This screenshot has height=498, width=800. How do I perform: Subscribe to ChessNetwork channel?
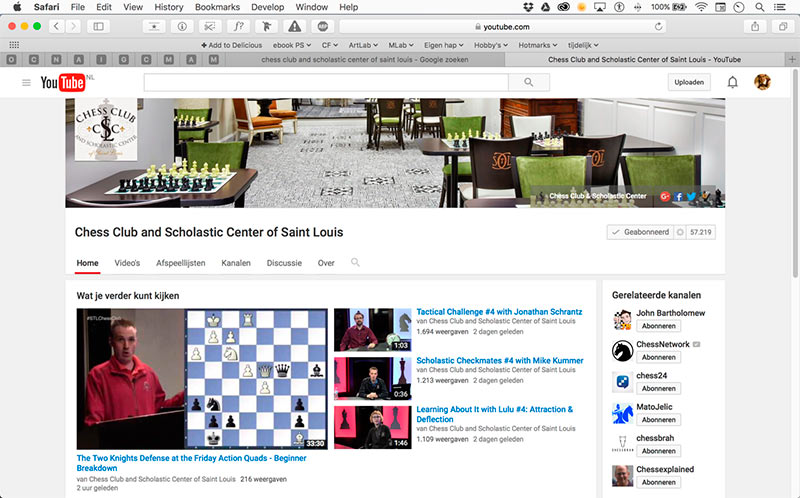tap(658, 357)
